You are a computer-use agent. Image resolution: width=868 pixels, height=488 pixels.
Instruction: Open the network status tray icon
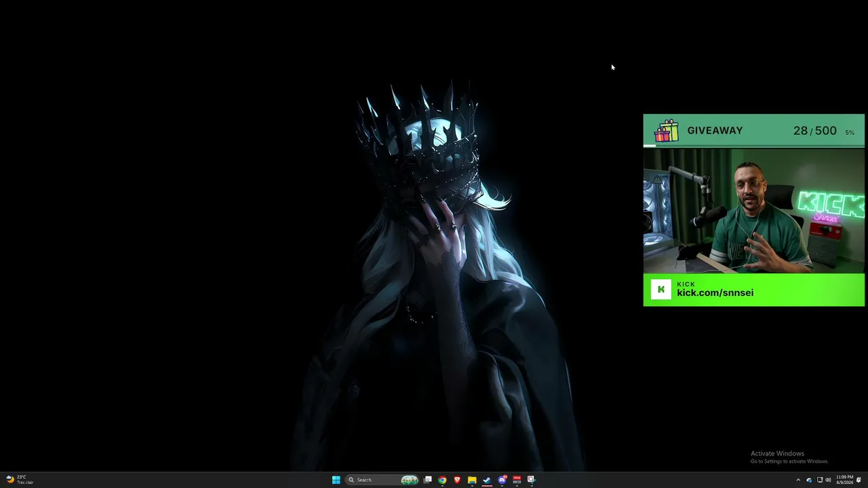coord(819,480)
